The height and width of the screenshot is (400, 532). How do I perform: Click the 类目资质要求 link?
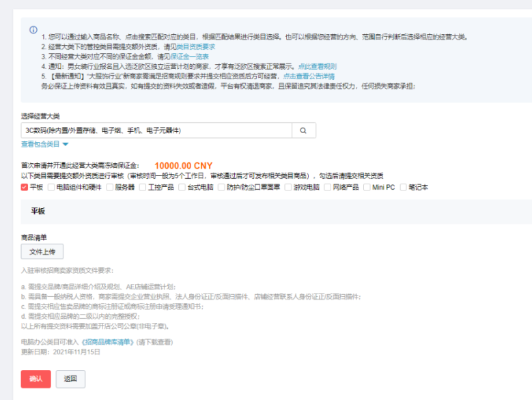point(196,46)
